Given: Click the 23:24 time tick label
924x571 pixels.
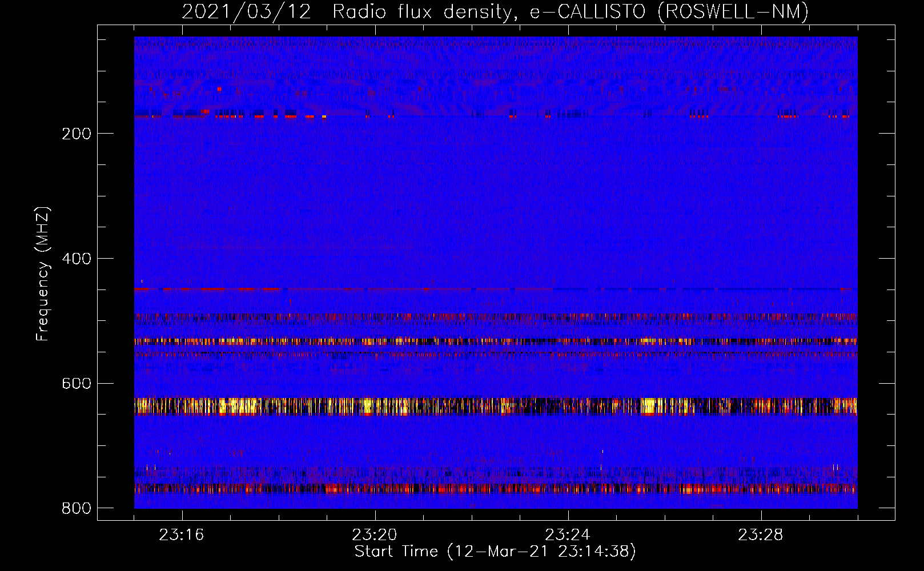Looking at the screenshot, I should (568, 535).
